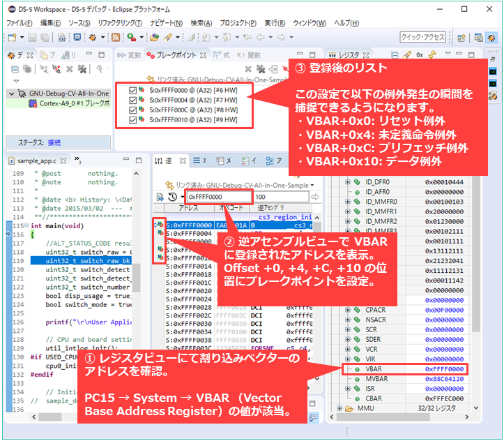Click the open folder toolbar icon
The width and height of the screenshot is (504, 441).
coord(154,38)
